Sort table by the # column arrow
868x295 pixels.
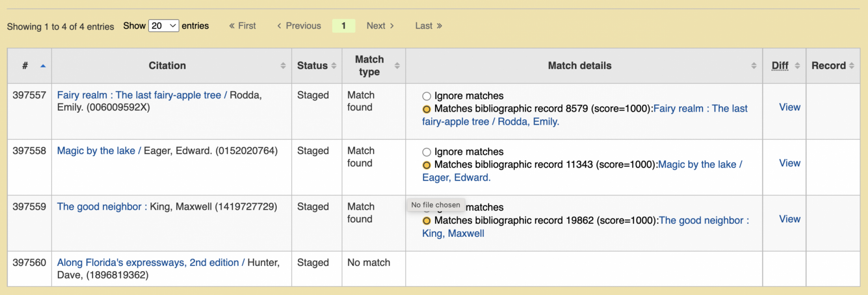[x=43, y=66]
